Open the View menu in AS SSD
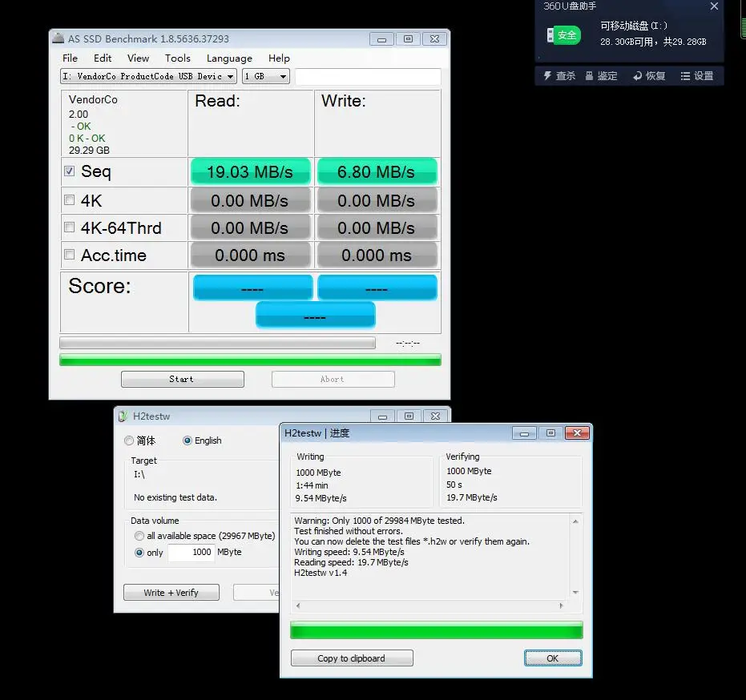The height and width of the screenshot is (700, 746). tap(138, 58)
